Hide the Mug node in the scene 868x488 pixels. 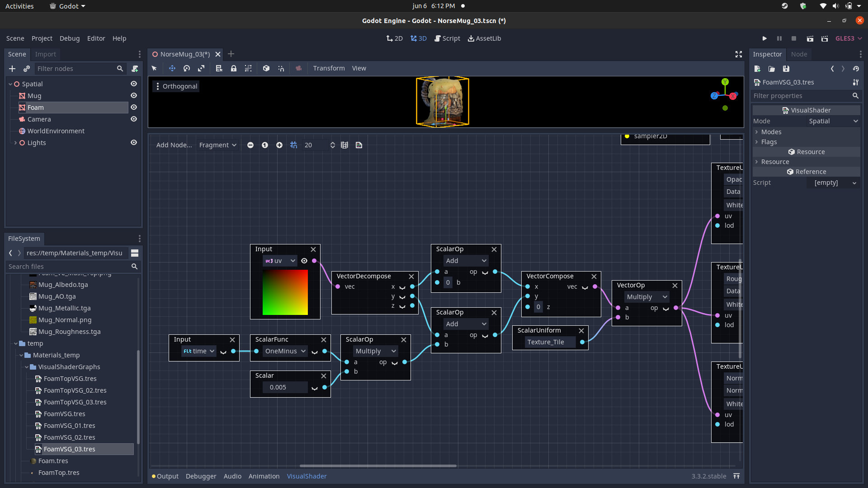134,95
